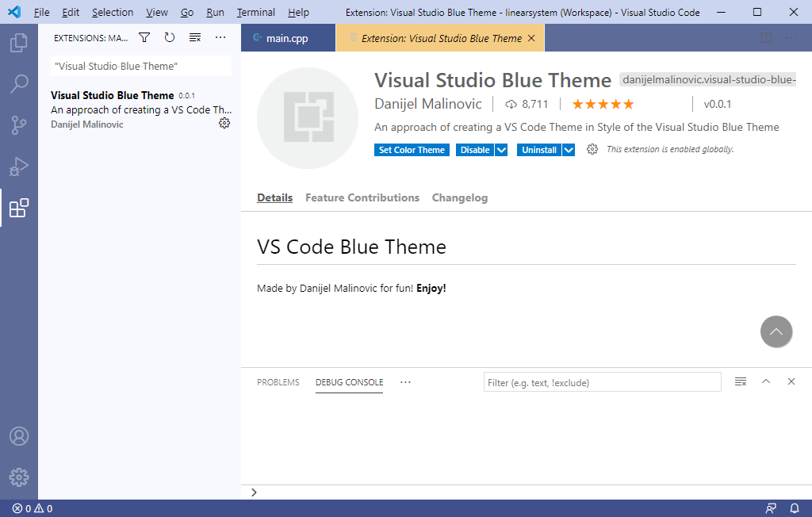Click the scroll-to-top circular button
This screenshot has width=812, height=517.
[776, 331]
